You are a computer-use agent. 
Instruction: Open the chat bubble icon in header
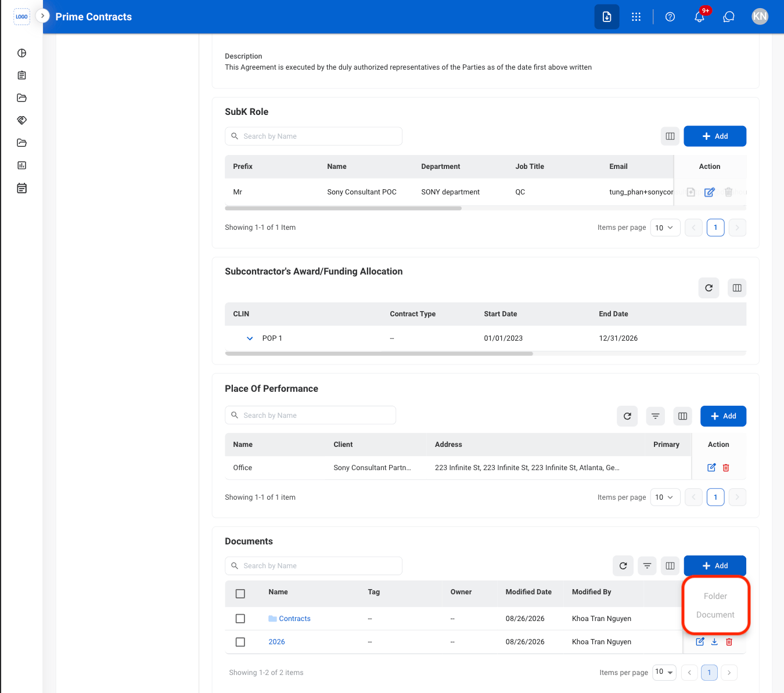click(729, 17)
